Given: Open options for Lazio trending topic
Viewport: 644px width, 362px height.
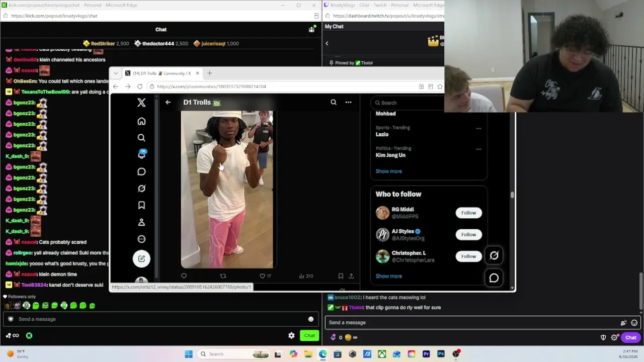Looking at the screenshot, I should click(x=478, y=128).
